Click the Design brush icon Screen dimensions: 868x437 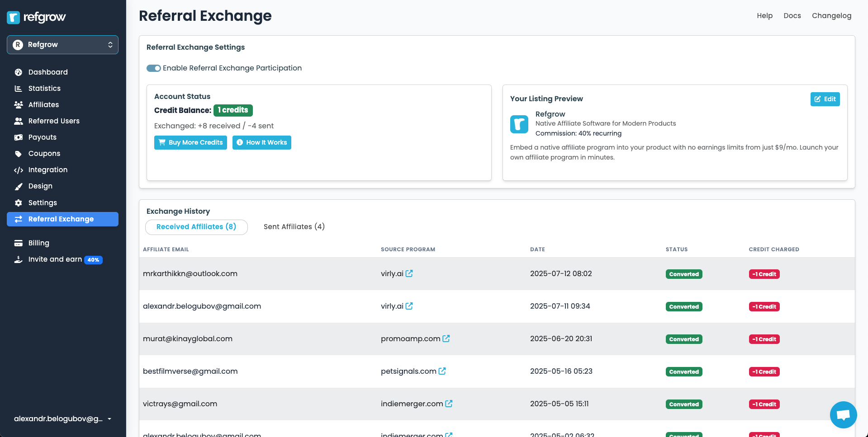(19, 186)
